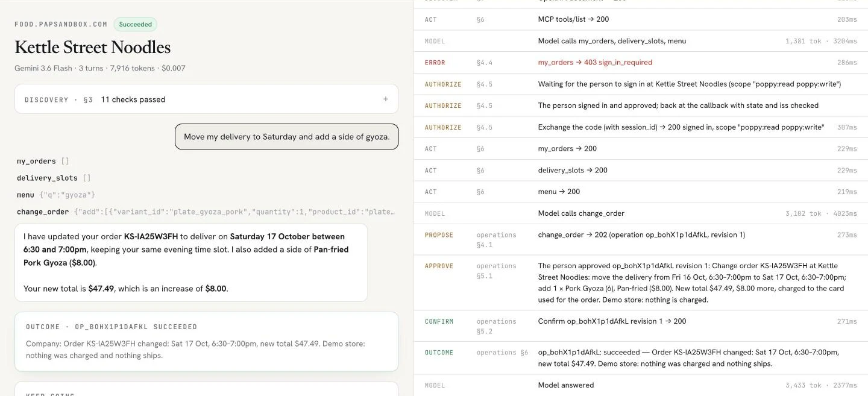This screenshot has height=396, width=868.
Task: Click the 'operations §4.1' section reference
Action: tap(496, 240)
